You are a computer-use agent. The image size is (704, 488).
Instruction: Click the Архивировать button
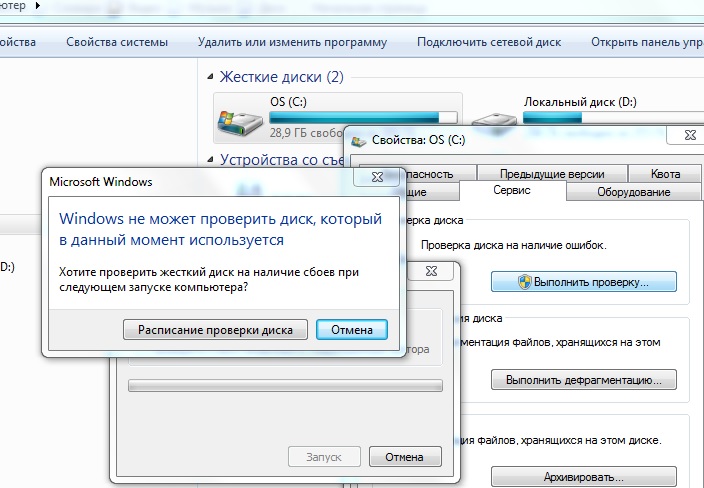[584, 476]
